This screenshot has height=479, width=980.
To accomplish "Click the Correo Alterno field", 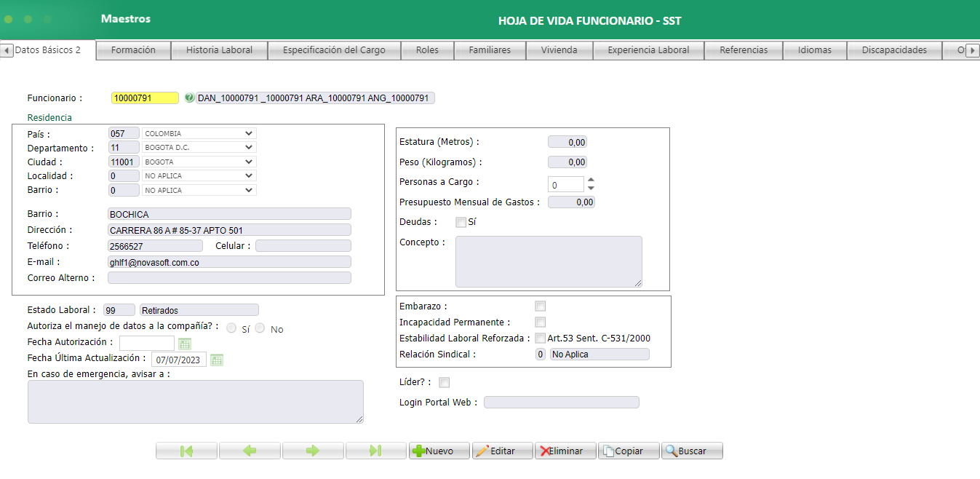I will point(229,278).
